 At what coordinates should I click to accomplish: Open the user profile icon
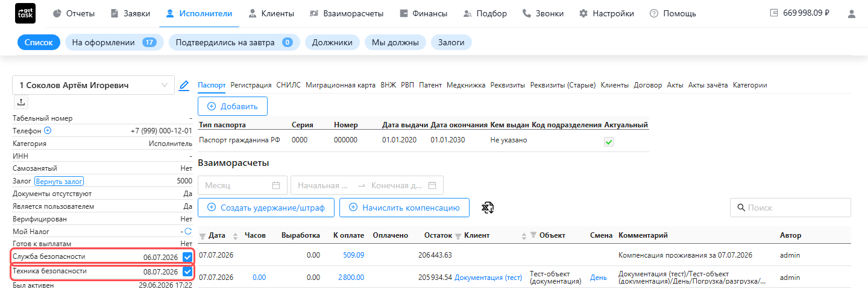852,13
